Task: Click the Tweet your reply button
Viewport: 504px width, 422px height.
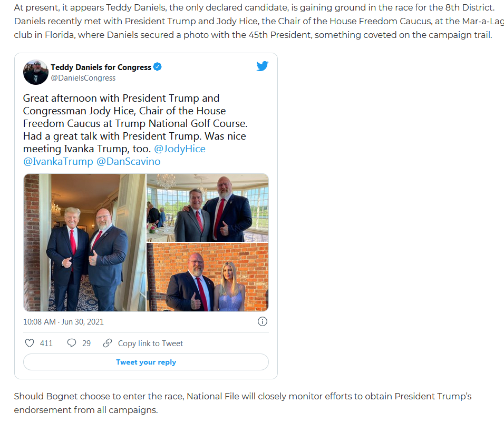Action: (146, 362)
